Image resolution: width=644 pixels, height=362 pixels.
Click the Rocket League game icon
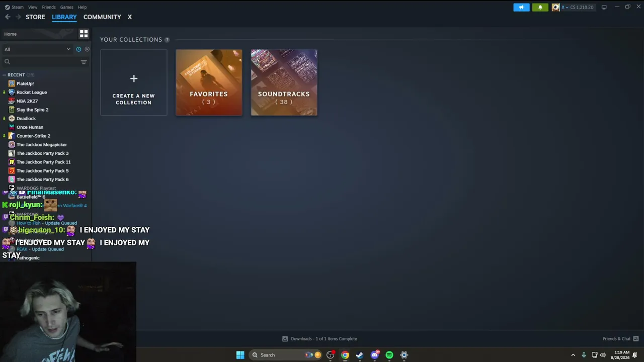(12, 93)
